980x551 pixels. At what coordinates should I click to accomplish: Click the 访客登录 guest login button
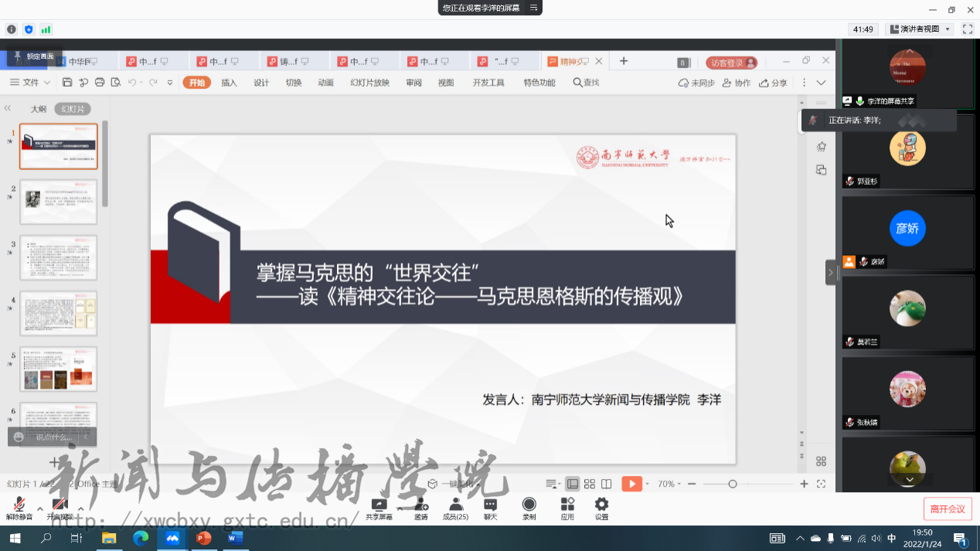click(732, 63)
